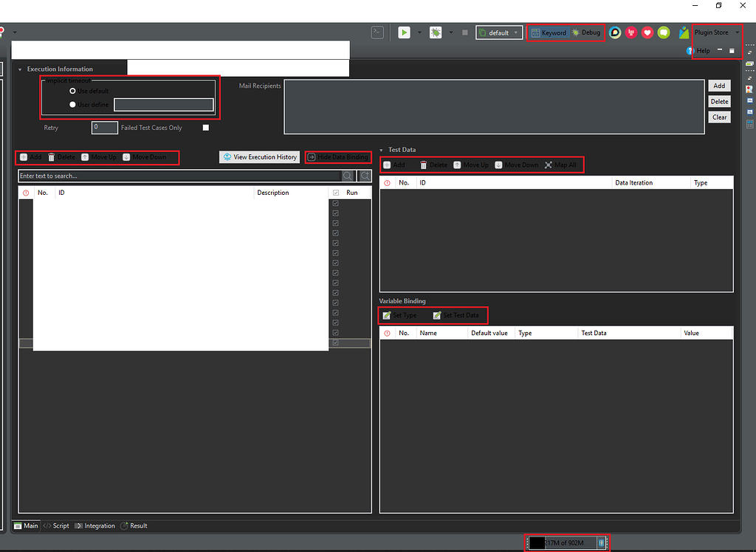Screen dimensions: 756x552
Task: Click Set Test Data in Variable Binding
Action: (x=456, y=314)
